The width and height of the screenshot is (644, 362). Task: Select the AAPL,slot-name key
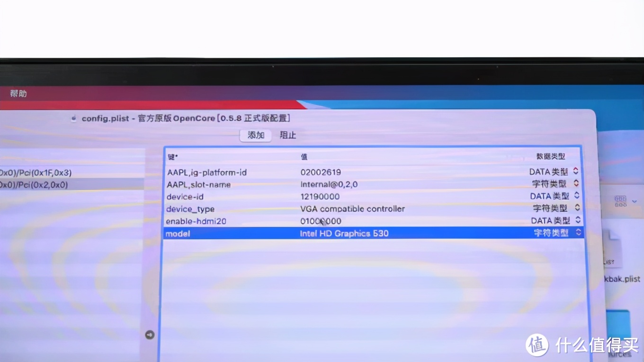click(198, 184)
